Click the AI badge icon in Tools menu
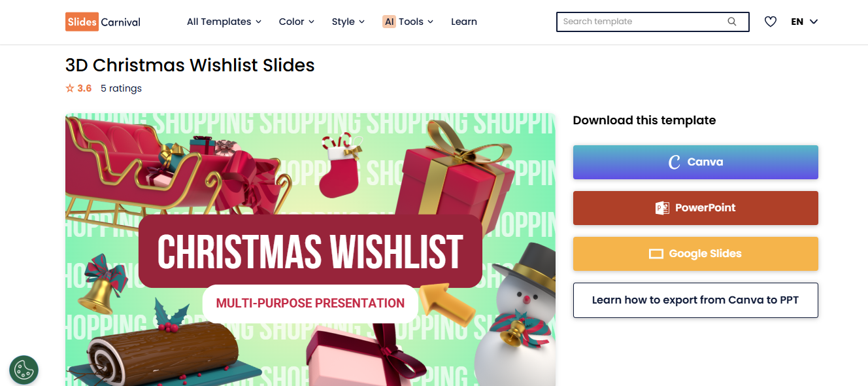The image size is (868, 386). [389, 22]
